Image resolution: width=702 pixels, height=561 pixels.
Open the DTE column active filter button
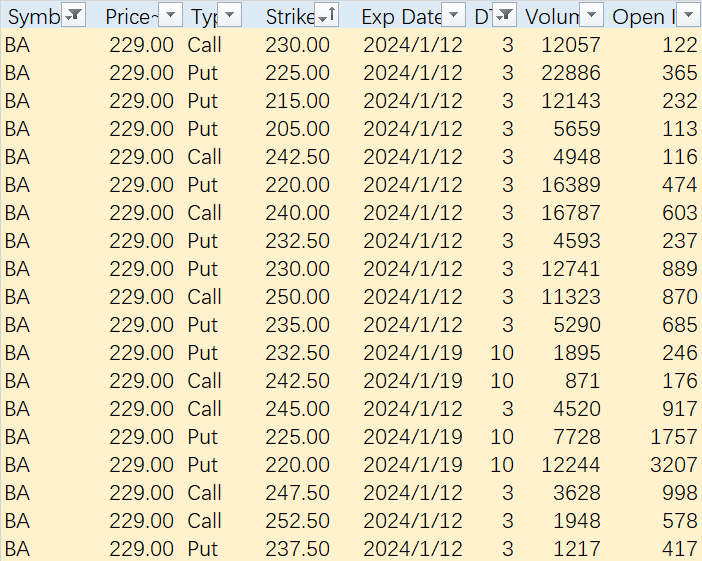click(504, 15)
